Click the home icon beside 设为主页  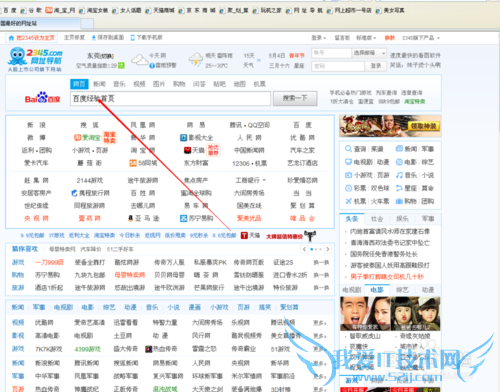11,38
